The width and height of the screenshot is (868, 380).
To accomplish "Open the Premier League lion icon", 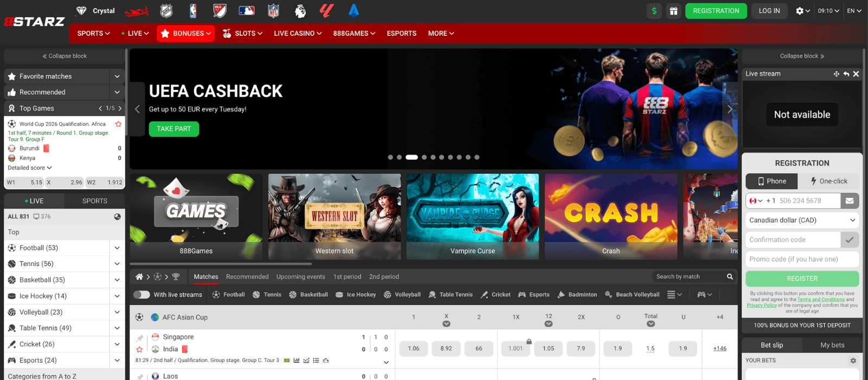I will click(x=300, y=11).
